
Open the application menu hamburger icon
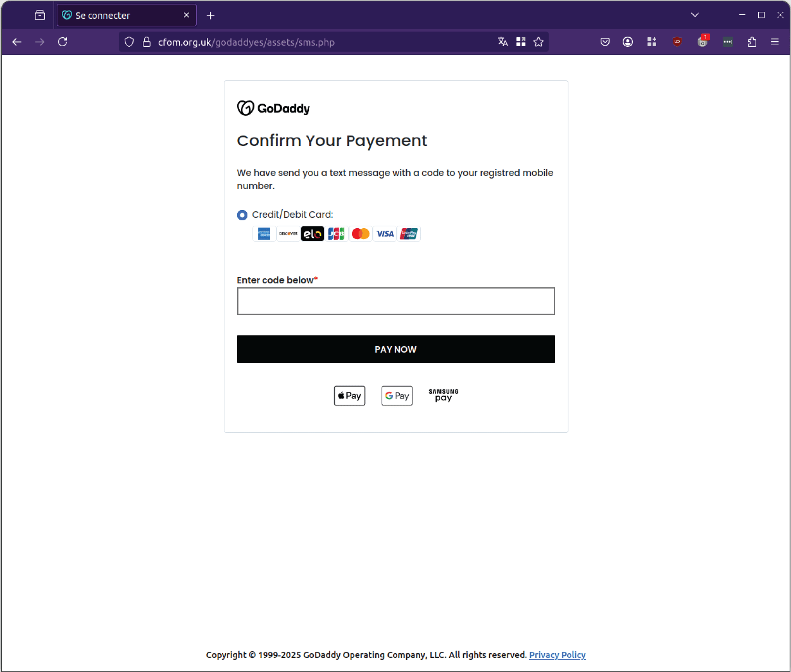[775, 42]
